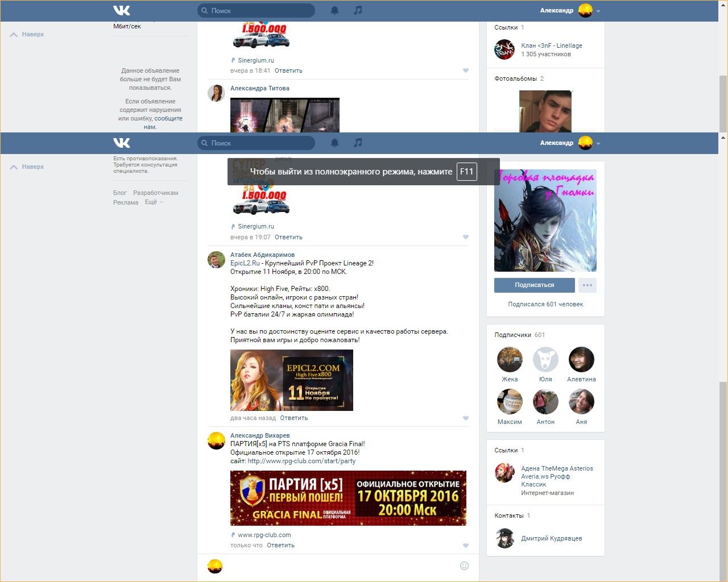Open Sinergium.ru link above вчера в 18:41
Screen dimensions: 728x582
coord(256,60)
